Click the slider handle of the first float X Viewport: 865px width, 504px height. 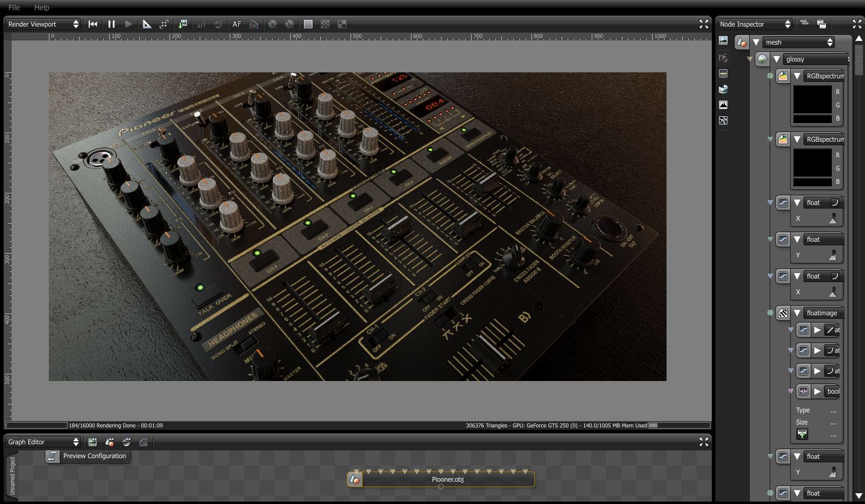pyautogui.click(x=833, y=219)
